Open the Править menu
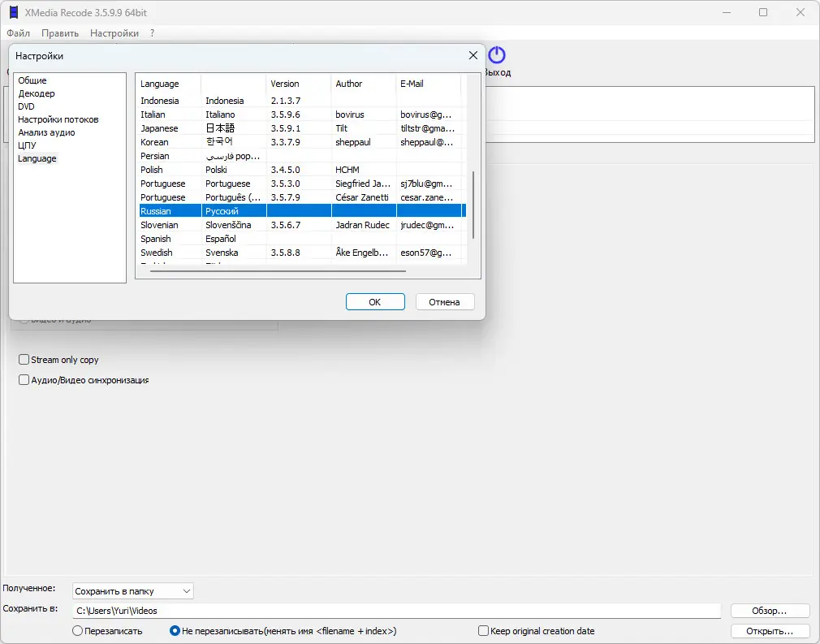The image size is (820, 644). pyautogui.click(x=59, y=33)
